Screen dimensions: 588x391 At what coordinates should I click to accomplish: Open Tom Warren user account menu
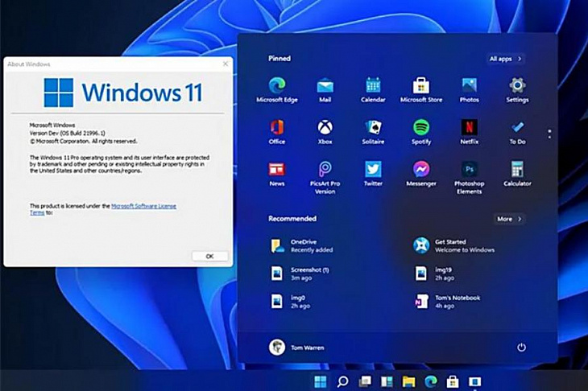296,348
